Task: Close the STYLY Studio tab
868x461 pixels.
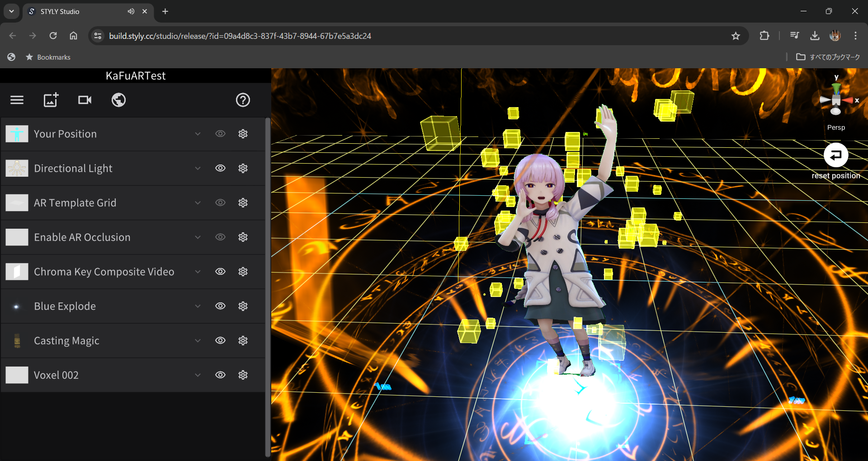Action: pos(145,11)
